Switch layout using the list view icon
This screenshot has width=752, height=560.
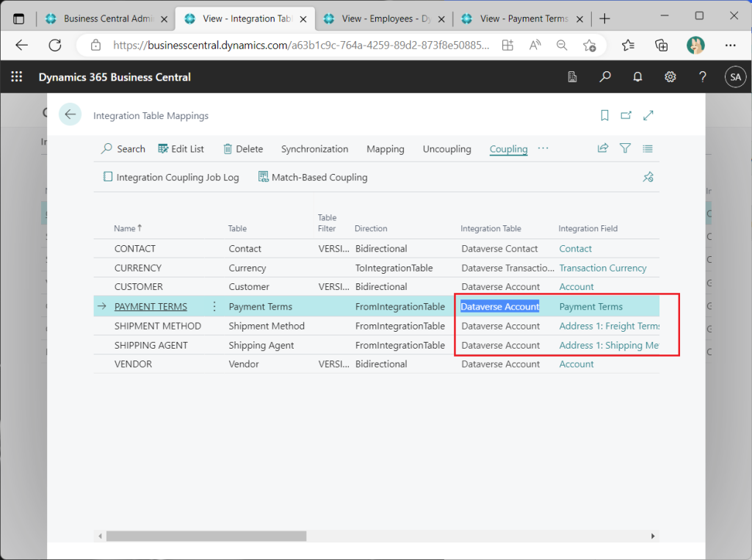[x=648, y=149]
